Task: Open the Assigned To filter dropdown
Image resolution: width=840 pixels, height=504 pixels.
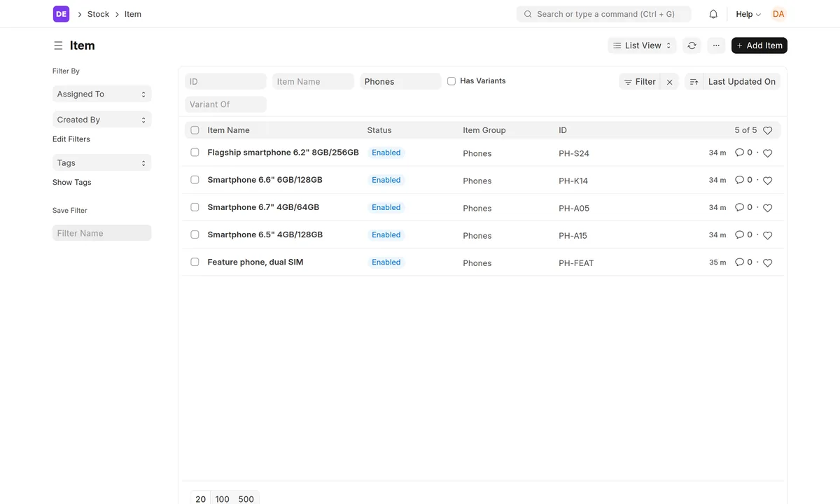Action: click(101, 94)
